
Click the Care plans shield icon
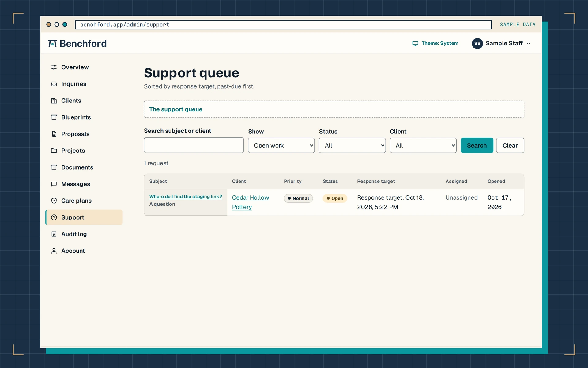point(54,201)
